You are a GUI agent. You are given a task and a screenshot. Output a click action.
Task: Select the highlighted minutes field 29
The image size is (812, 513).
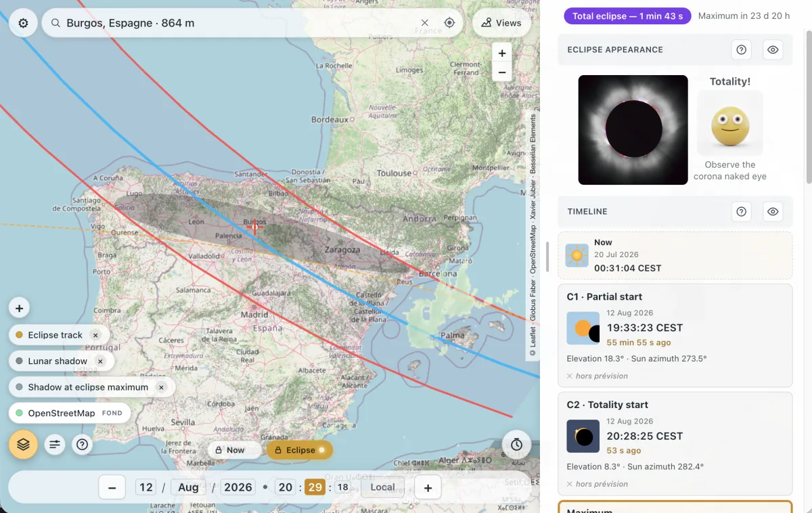[315, 487]
